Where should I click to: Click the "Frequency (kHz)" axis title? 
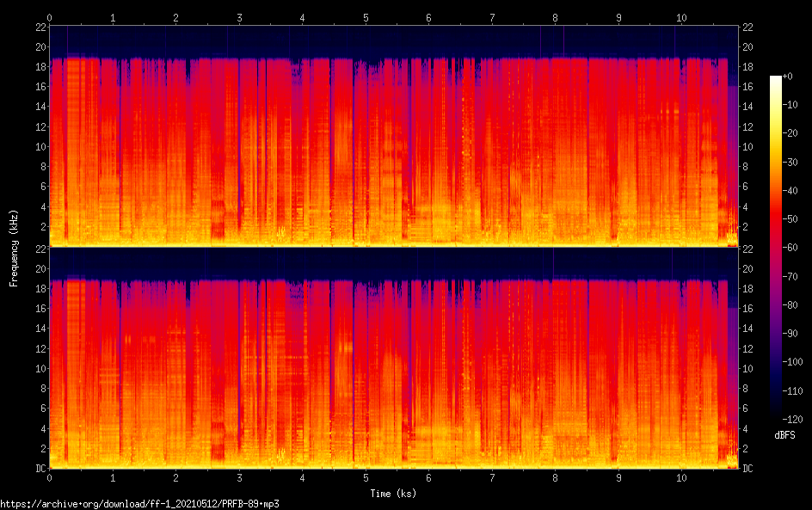(x=14, y=249)
